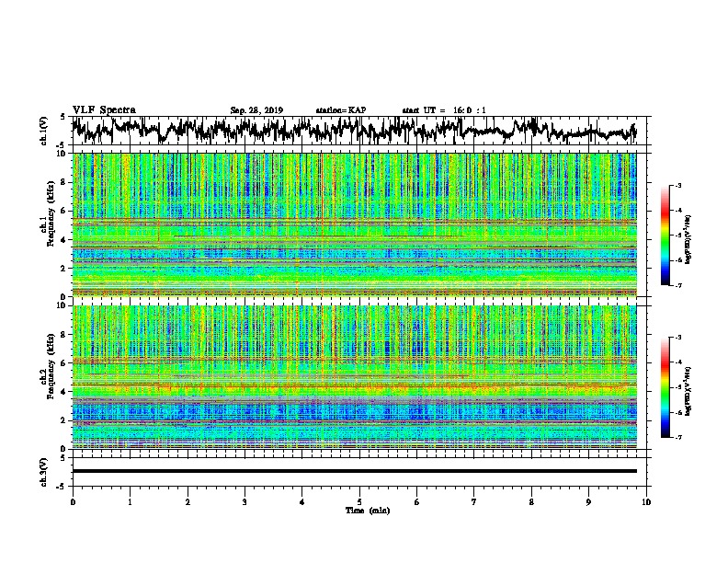This screenshot has height=563, width=728.
Task: Click the 2 kHz tick on ch.2 frequency axis
Action: (63, 419)
